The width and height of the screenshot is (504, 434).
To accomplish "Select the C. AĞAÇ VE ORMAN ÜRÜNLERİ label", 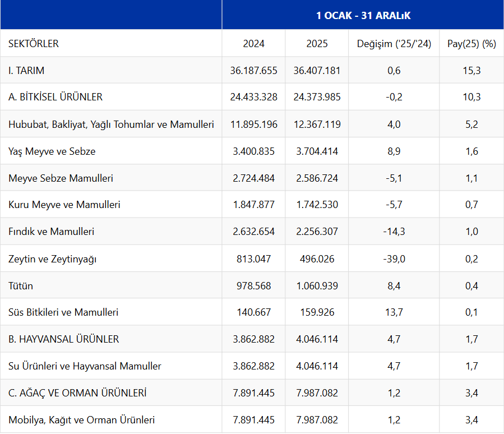I will click(77, 393).
